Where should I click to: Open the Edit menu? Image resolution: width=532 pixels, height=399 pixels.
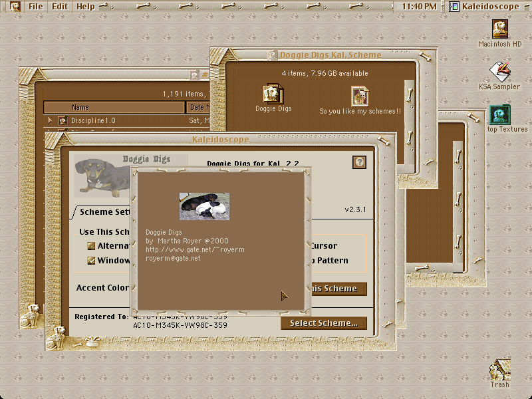(60, 7)
